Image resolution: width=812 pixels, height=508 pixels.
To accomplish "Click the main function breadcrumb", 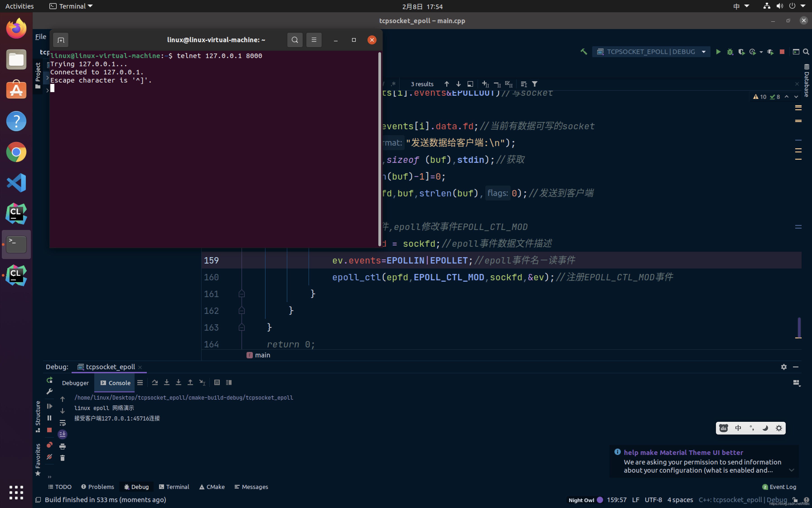I will coord(258,355).
